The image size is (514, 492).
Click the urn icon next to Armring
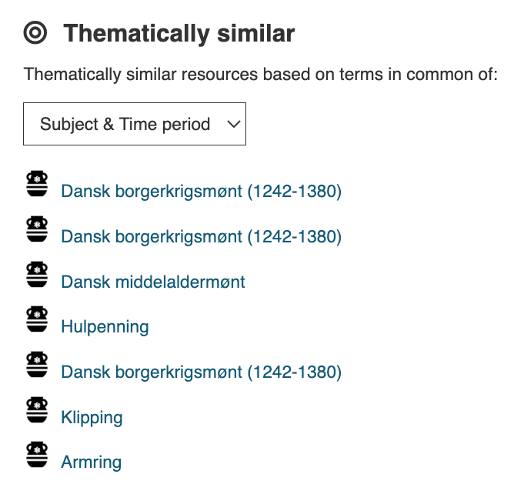(37, 455)
